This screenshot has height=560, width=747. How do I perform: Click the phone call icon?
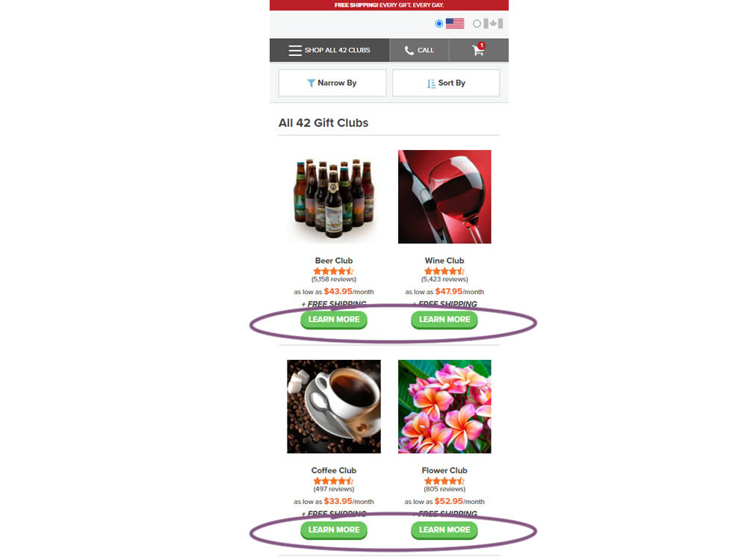tap(409, 51)
